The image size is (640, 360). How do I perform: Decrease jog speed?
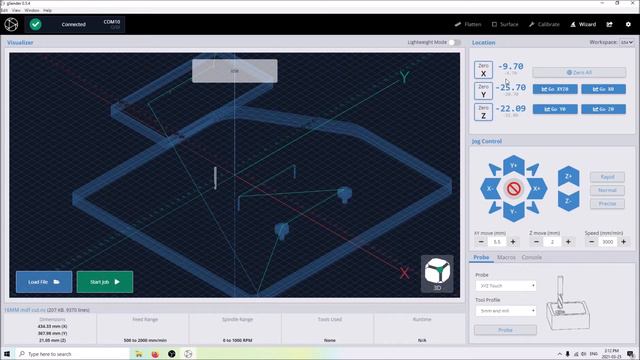tap(591, 242)
